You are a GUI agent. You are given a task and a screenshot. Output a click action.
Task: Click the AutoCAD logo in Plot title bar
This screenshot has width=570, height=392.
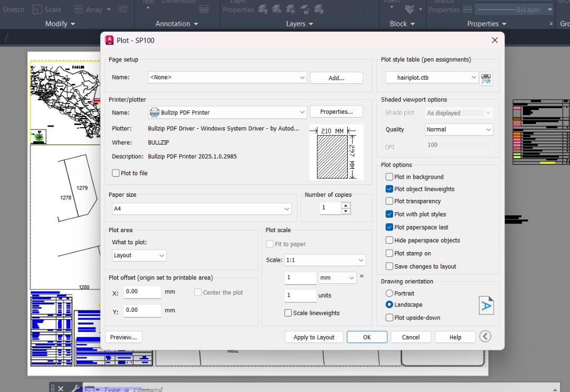(x=109, y=40)
